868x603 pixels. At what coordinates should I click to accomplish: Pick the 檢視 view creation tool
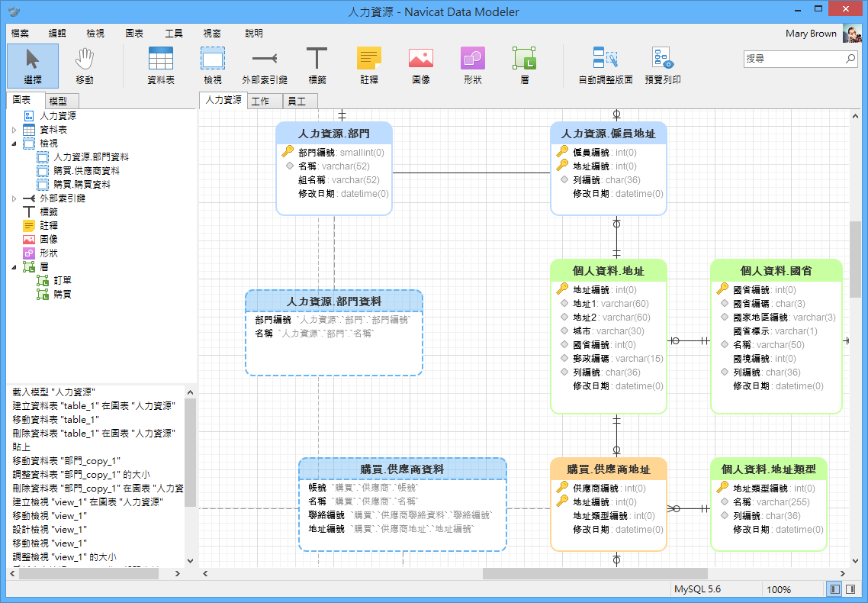click(212, 65)
